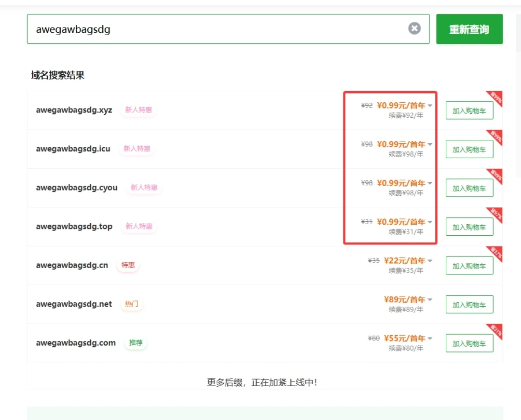521x420 pixels.
Task: Clear the domain search field text
Action: tap(414, 28)
